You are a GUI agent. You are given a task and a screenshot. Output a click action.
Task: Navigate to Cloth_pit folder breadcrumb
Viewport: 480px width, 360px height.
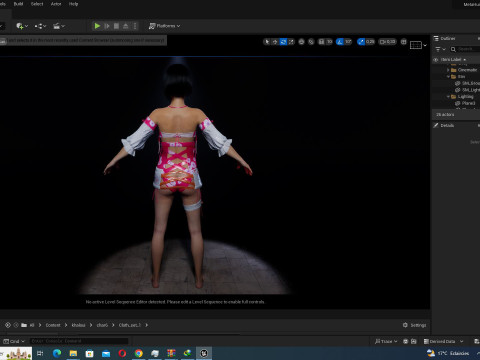tap(130, 325)
